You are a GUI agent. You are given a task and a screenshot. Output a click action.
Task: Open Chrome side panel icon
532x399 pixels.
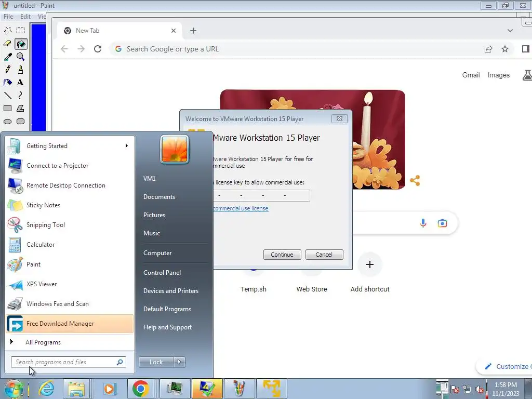click(x=526, y=49)
